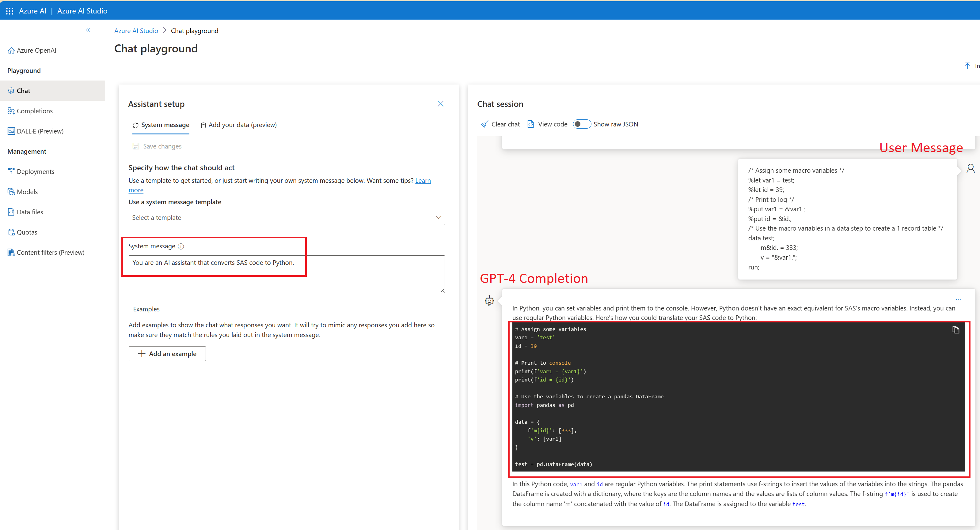Screen dimensions: 980x530
Task: Open Deployments in Management section
Action: [35, 171]
